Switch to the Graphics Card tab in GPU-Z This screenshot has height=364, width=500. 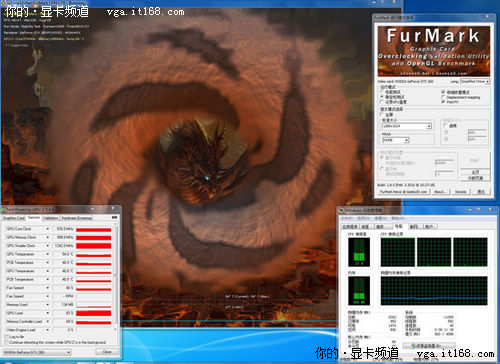click(x=14, y=218)
